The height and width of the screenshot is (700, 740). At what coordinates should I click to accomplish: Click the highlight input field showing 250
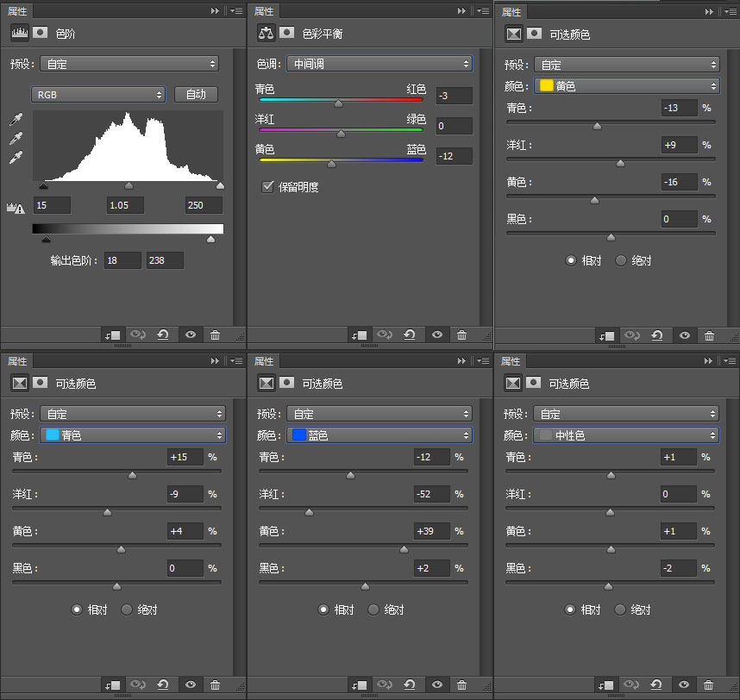point(204,205)
